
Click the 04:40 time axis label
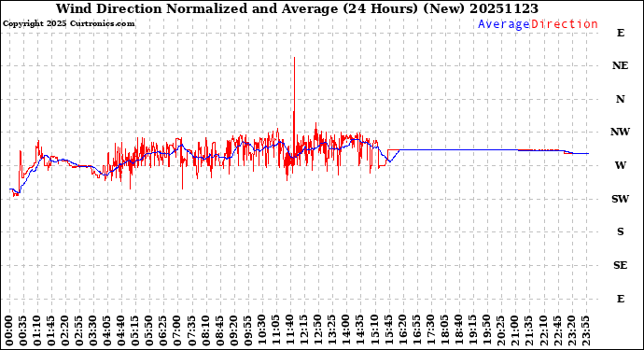[x=121, y=330]
